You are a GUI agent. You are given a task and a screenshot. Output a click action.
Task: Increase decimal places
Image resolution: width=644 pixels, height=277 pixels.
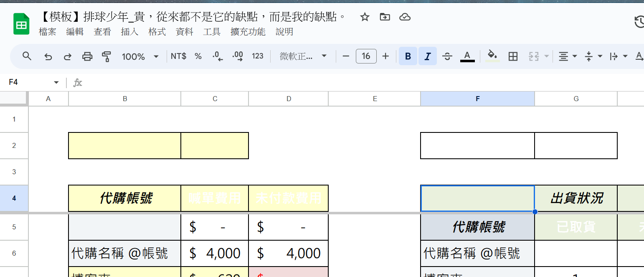point(238,56)
